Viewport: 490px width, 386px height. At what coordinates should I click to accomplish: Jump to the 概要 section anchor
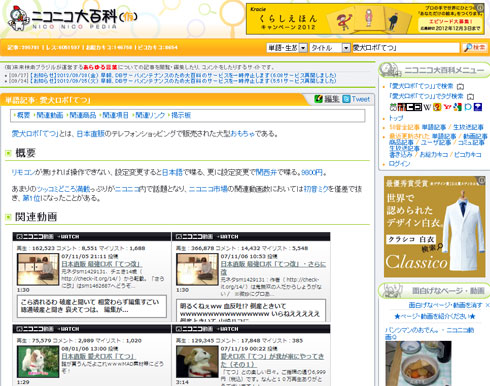click(x=23, y=115)
